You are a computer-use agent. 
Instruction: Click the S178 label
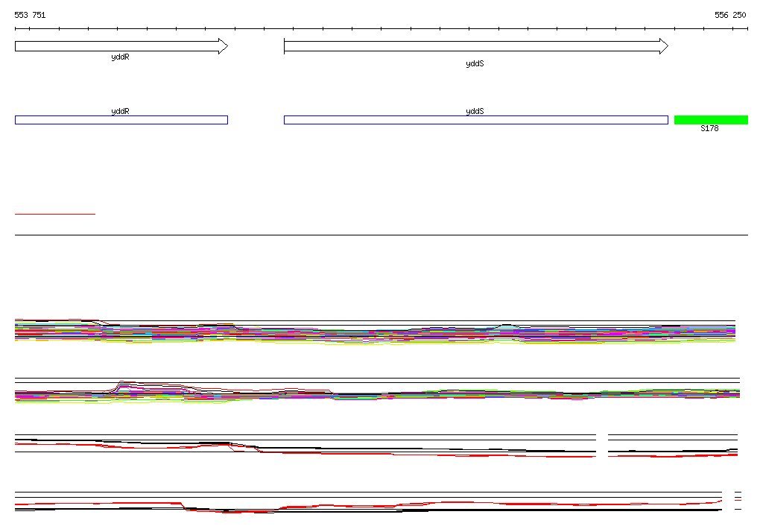pyautogui.click(x=709, y=128)
